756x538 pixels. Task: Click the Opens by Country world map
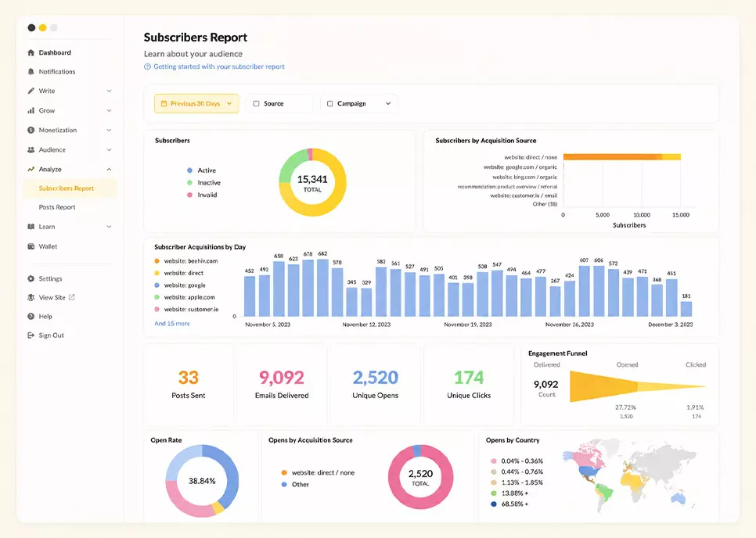pos(630,475)
